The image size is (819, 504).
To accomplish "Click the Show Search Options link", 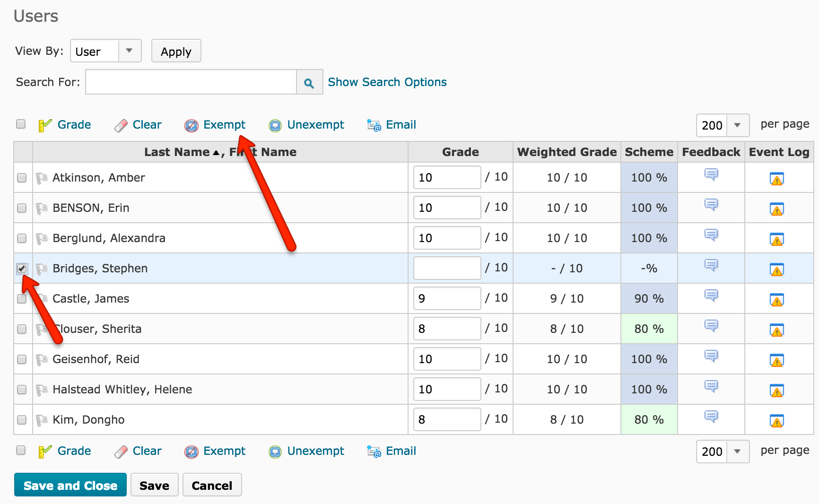I will point(387,82).
